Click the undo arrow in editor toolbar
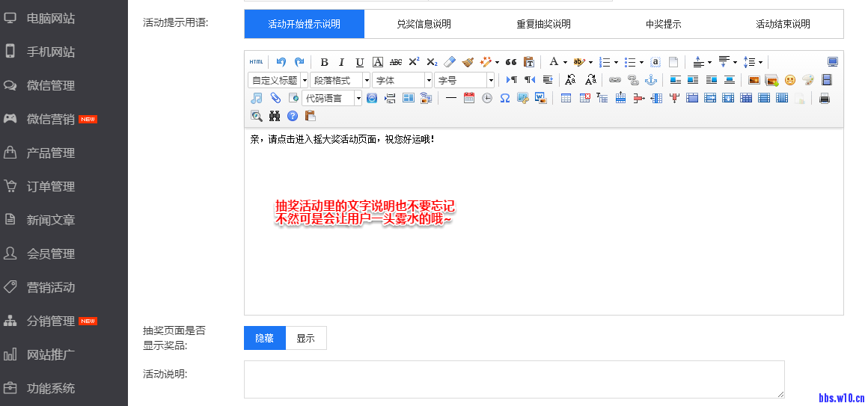Viewport: 868px width, 406px height. (281, 62)
